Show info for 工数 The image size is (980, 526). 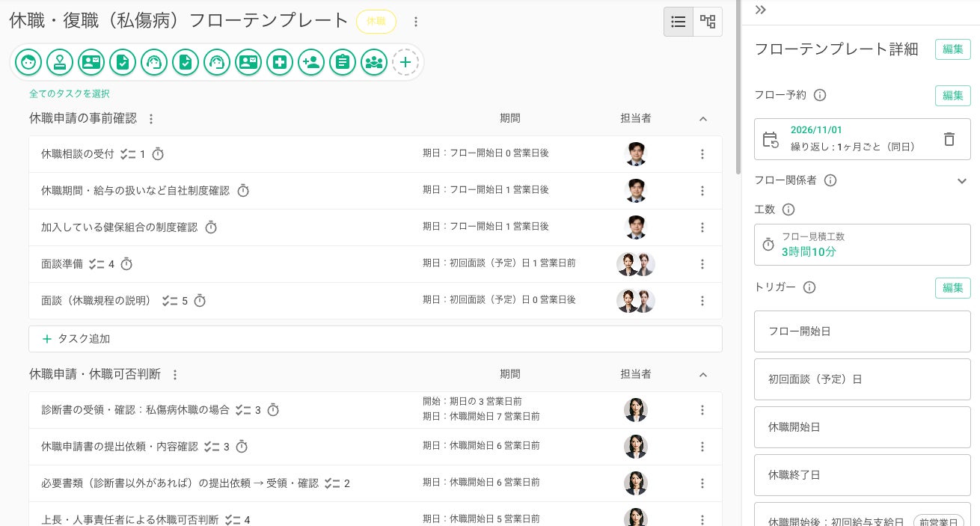click(788, 210)
